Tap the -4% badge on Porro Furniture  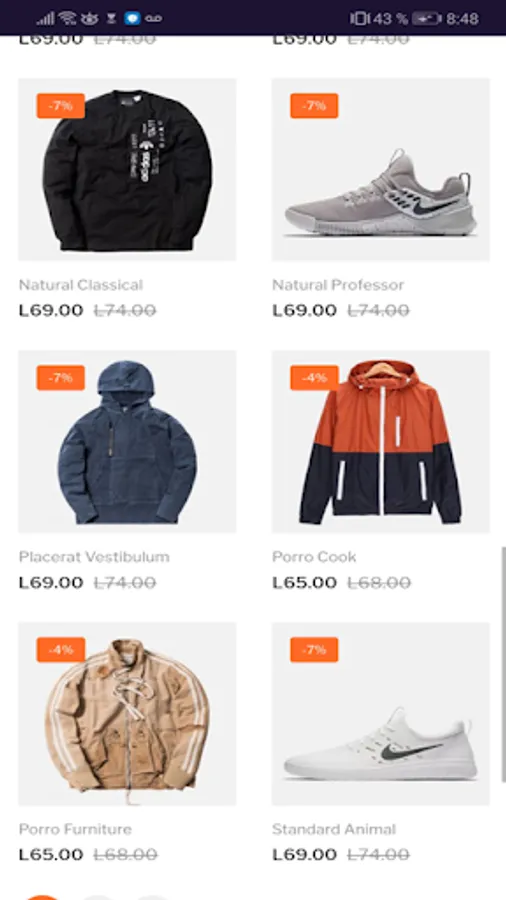click(x=61, y=650)
